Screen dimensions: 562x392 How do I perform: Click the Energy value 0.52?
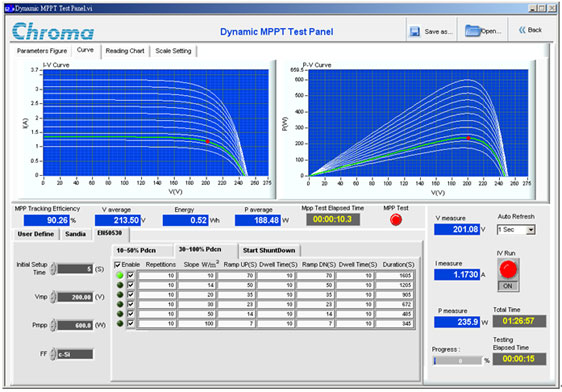point(185,220)
